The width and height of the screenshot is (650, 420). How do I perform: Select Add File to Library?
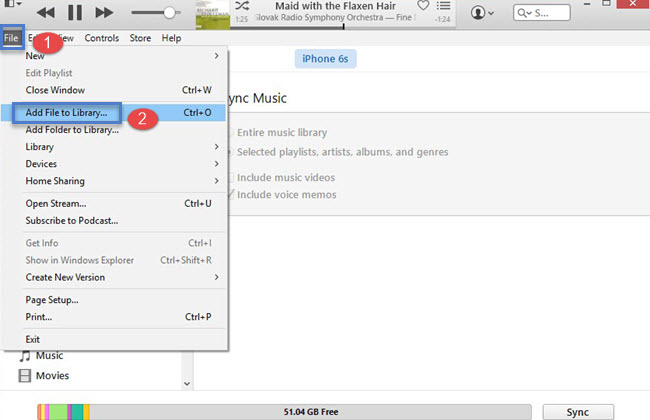[114, 113]
